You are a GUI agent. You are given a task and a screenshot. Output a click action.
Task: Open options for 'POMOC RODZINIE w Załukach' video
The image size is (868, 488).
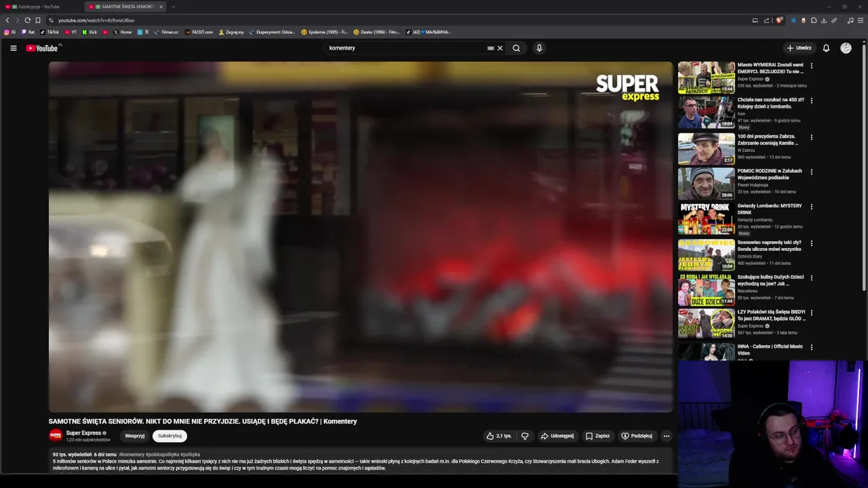[811, 172]
